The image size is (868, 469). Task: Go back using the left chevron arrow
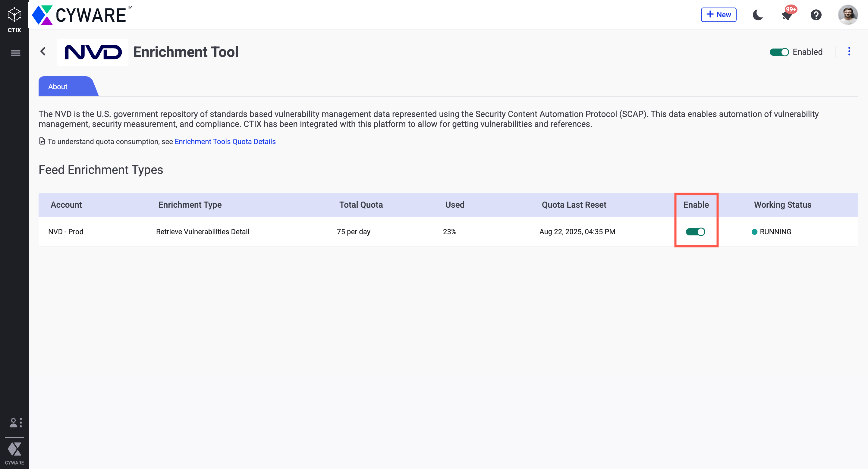click(x=43, y=51)
